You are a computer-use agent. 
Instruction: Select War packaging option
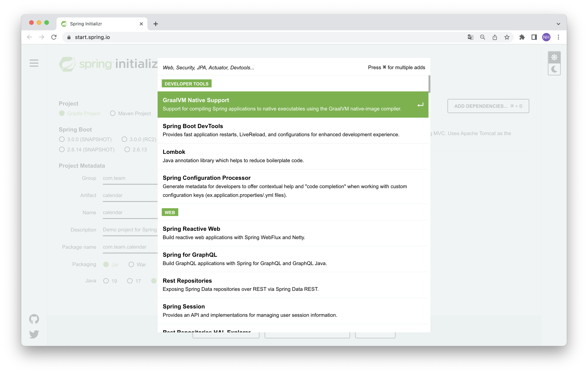point(131,264)
